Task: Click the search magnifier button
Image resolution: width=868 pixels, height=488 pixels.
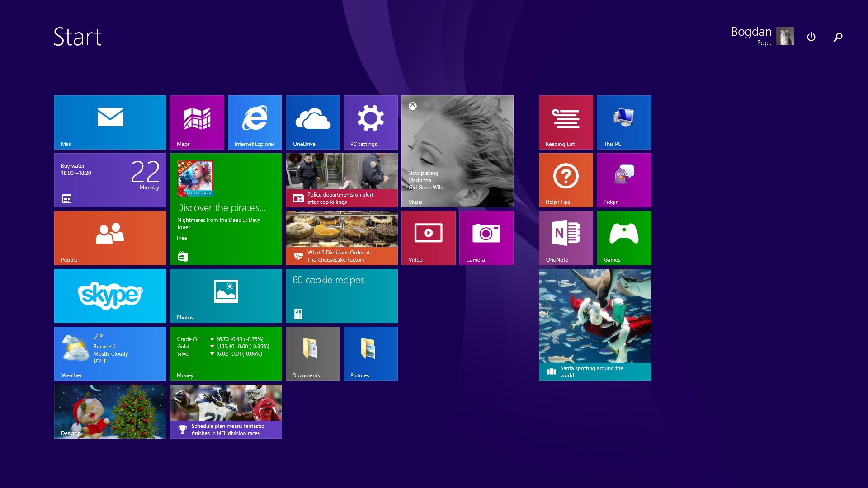Action: pos(838,37)
